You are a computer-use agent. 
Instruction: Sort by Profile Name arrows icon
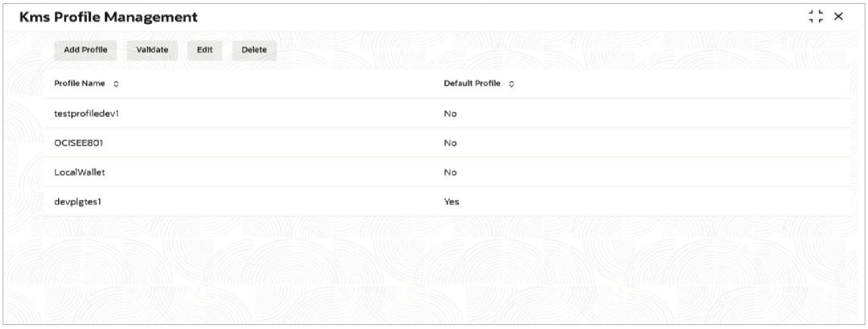click(x=116, y=84)
